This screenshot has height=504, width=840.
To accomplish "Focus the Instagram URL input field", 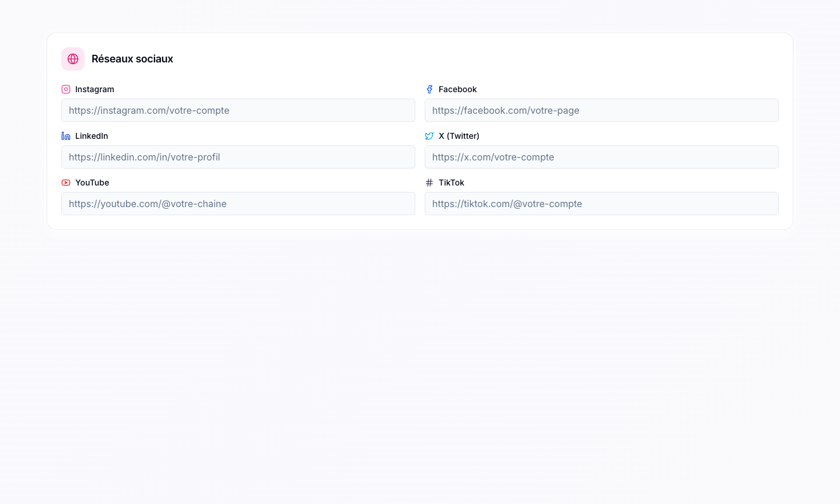I will pyautogui.click(x=238, y=110).
